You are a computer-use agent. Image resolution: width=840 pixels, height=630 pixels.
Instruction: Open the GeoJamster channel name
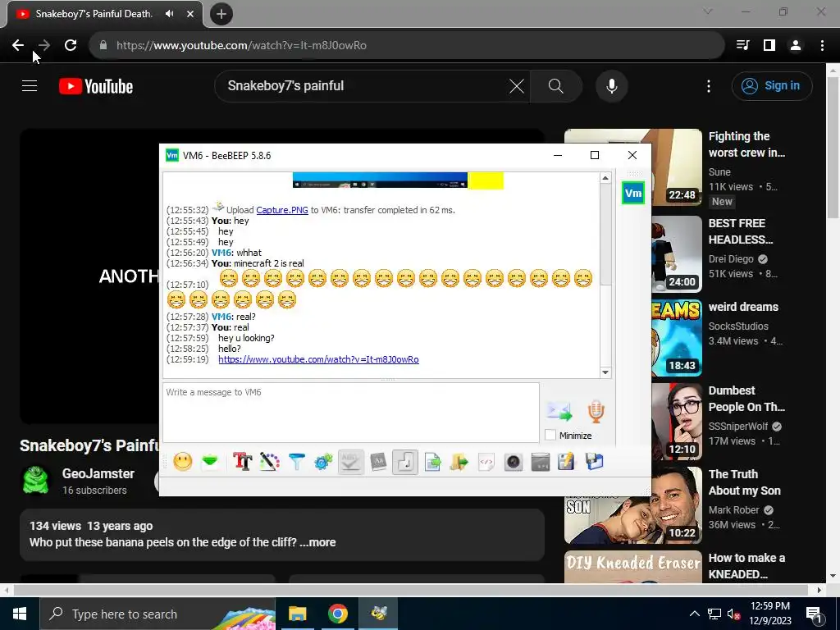[x=98, y=473]
